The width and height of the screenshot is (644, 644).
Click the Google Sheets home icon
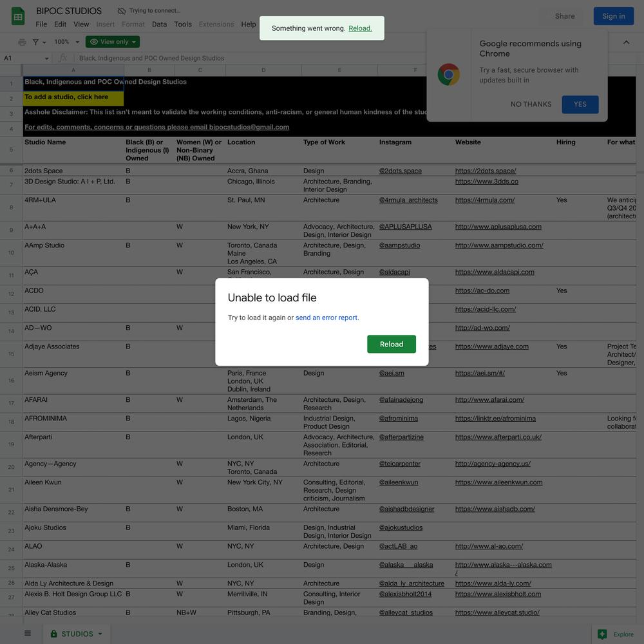point(17,17)
